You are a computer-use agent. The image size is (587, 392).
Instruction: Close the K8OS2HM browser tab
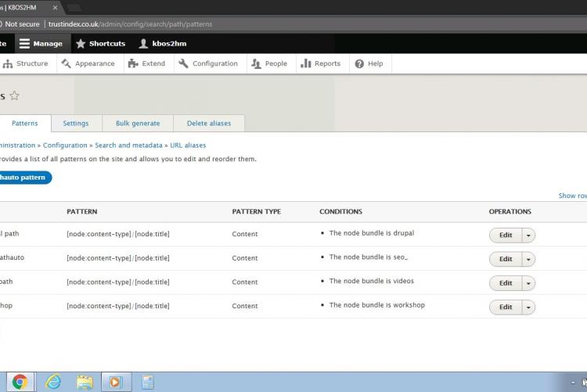pyautogui.click(x=56, y=8)
